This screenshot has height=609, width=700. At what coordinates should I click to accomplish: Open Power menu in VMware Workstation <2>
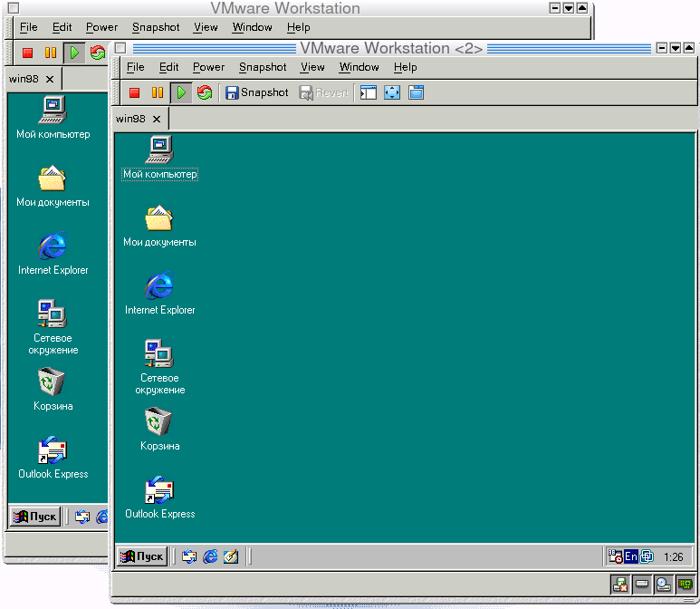208,67
